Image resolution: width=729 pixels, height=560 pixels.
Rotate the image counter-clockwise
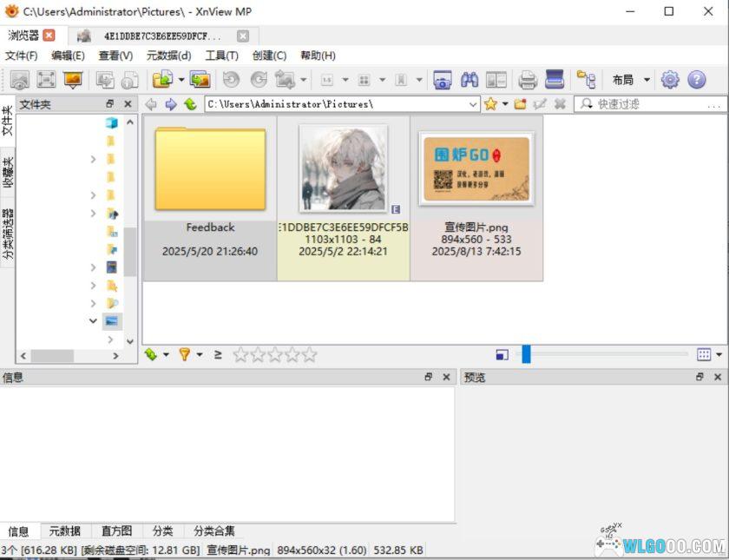pos(233,80)
